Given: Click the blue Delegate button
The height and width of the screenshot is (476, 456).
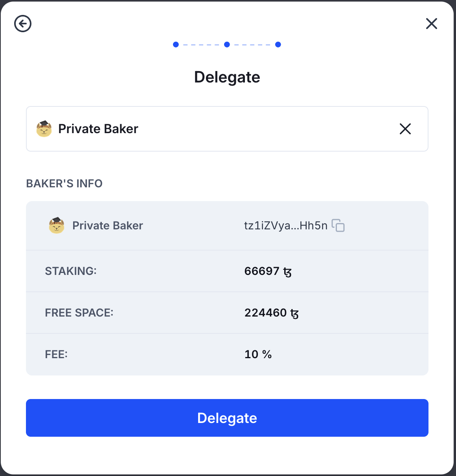Looking at the screenshot, I should point(227,418).
